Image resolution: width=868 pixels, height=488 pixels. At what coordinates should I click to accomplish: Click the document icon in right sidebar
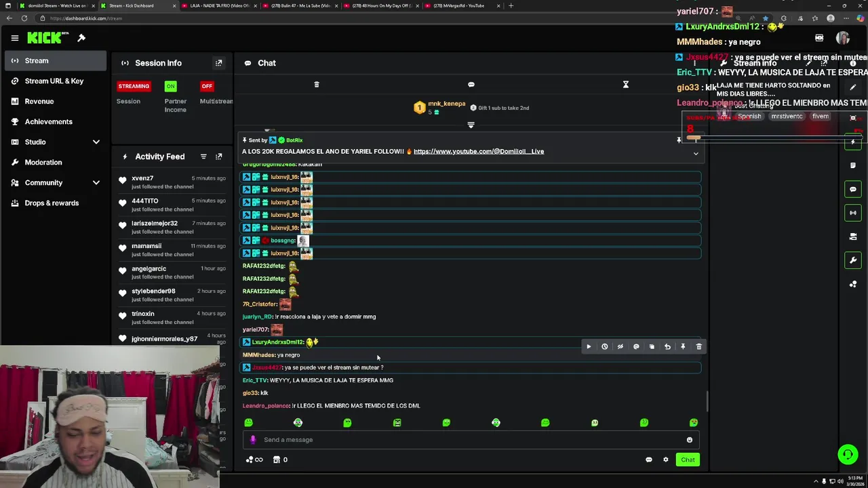853,165
